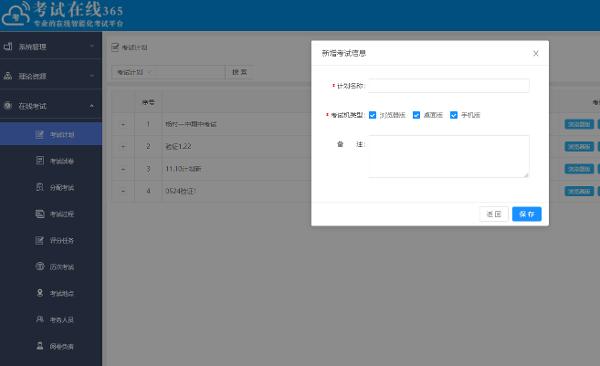Open the 分配考试 sidebar item
600x366 pixels.
(x=51, y=187)
